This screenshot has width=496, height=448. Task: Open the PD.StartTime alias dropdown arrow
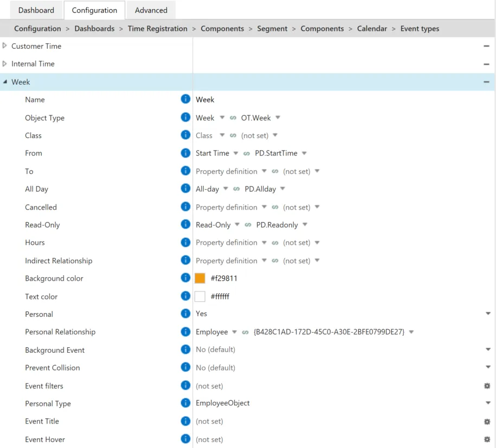[x=304, y=153]
